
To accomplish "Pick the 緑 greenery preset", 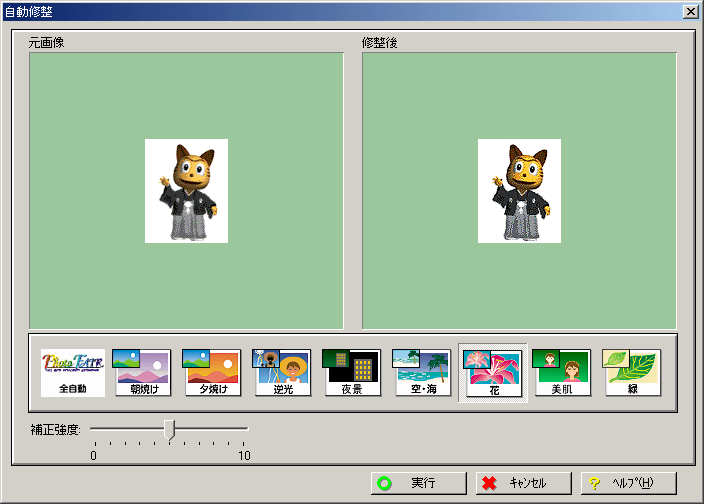I will [632, 373].
